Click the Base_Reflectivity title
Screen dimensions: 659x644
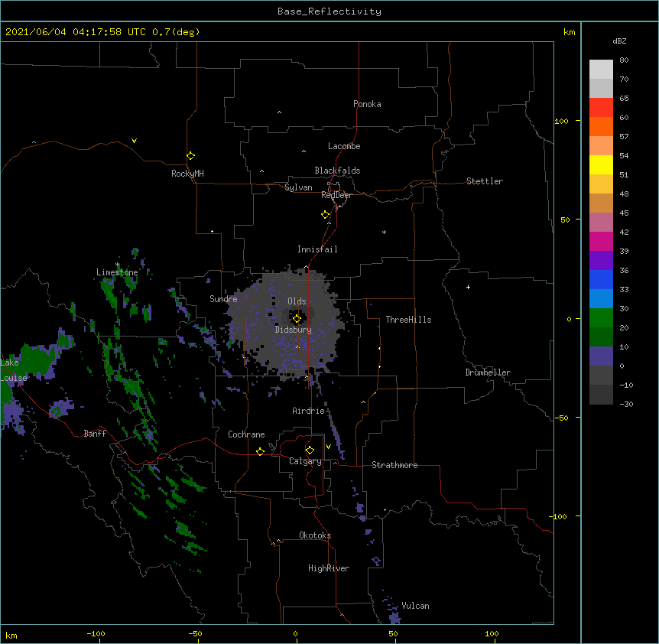click(329, 11)
